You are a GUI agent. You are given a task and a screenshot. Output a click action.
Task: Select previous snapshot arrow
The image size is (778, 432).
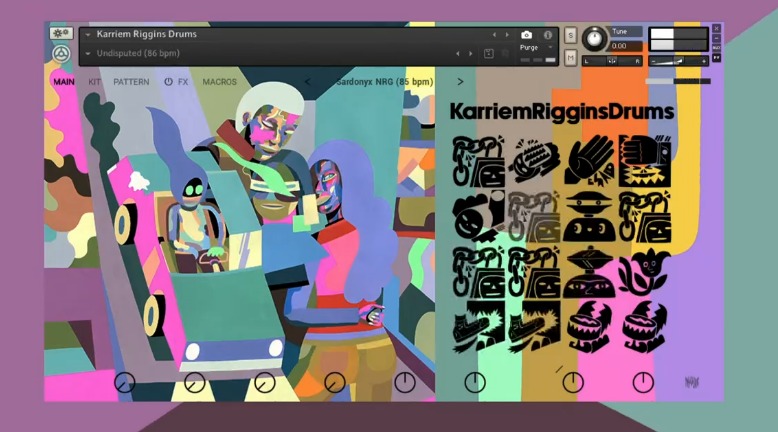point(457,54)
